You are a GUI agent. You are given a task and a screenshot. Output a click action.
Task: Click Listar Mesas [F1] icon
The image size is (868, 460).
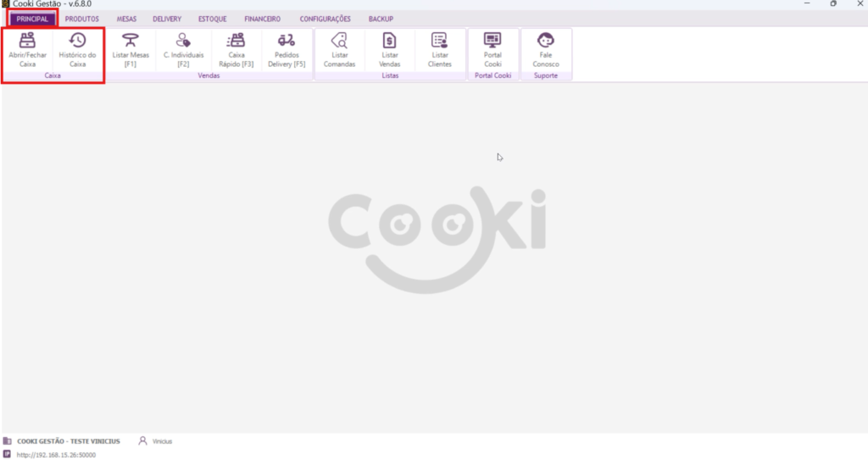pyautogui.click(x=131, y=49)
